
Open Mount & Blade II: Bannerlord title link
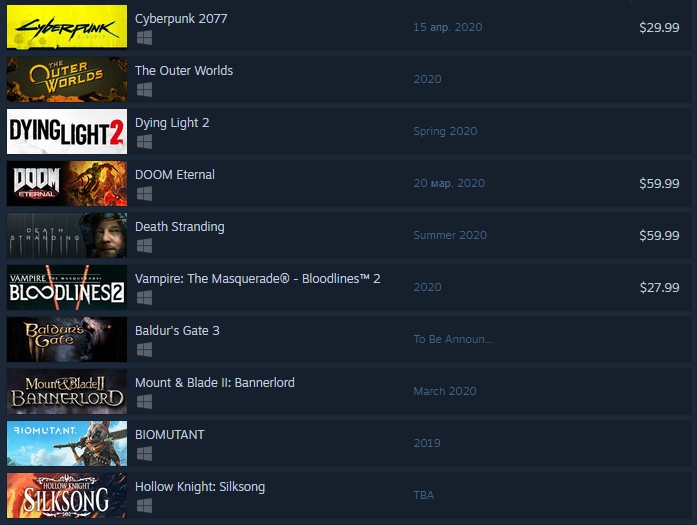[x=215, y=383]
